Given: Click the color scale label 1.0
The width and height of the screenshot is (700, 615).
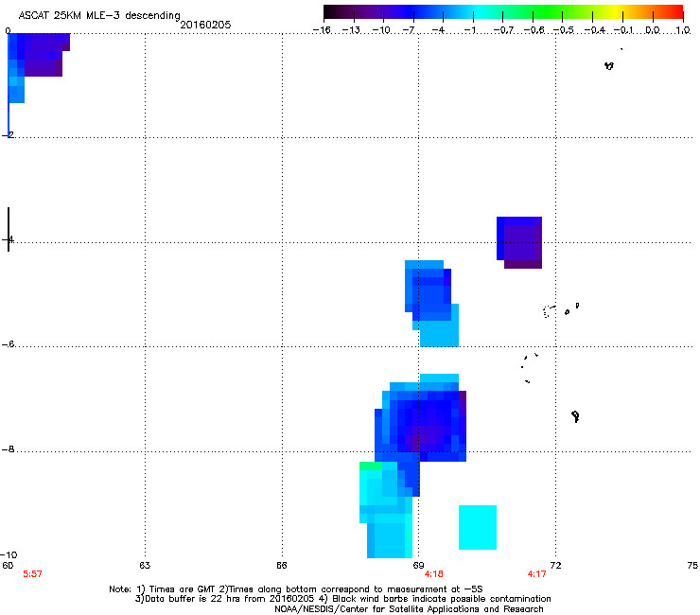Looking at the screenshot, I should pos(683,30).
